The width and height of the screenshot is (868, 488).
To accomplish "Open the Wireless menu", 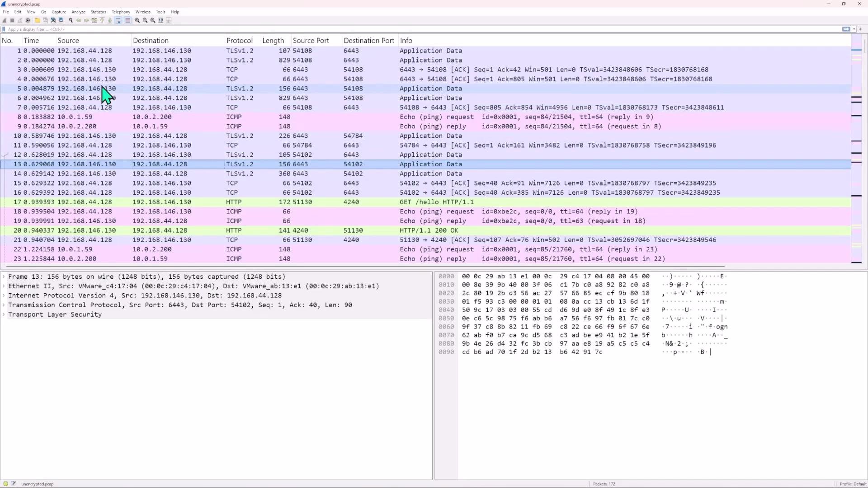I will pyautogui.click(x=143, y=12).
